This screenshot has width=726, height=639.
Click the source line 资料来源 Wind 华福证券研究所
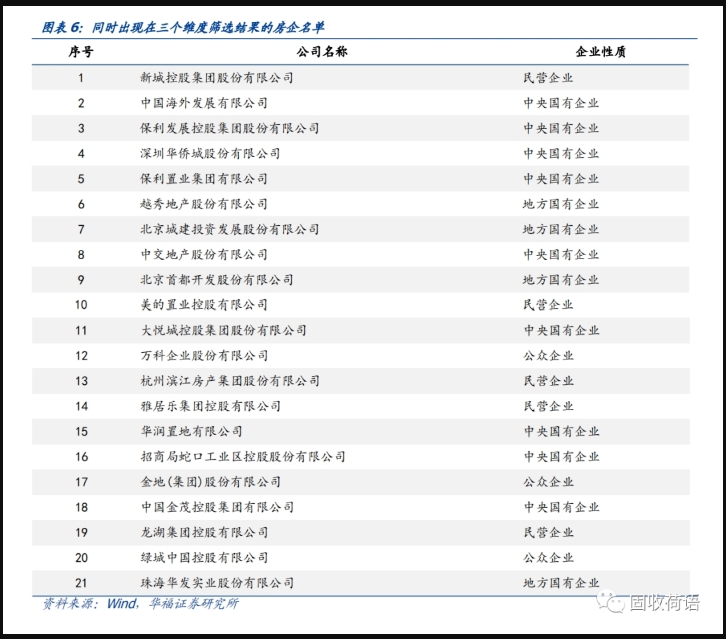(141, 603)
